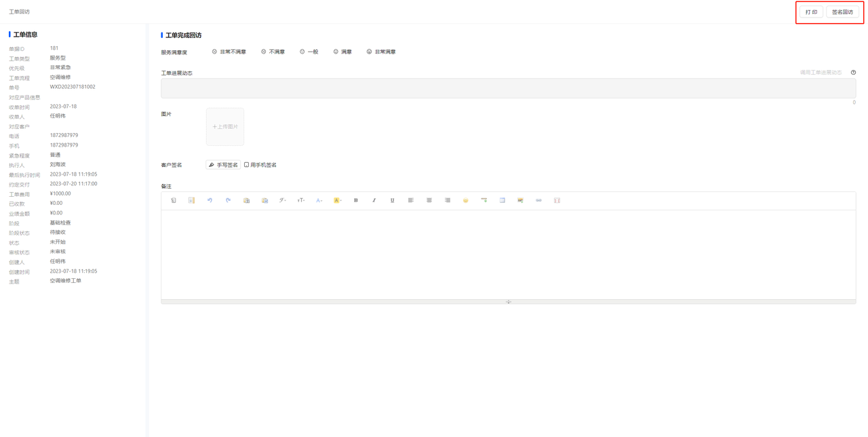Click the 空调维修 workflow value
The width and height of the screenshot is (868, 437).
point(60,77)
